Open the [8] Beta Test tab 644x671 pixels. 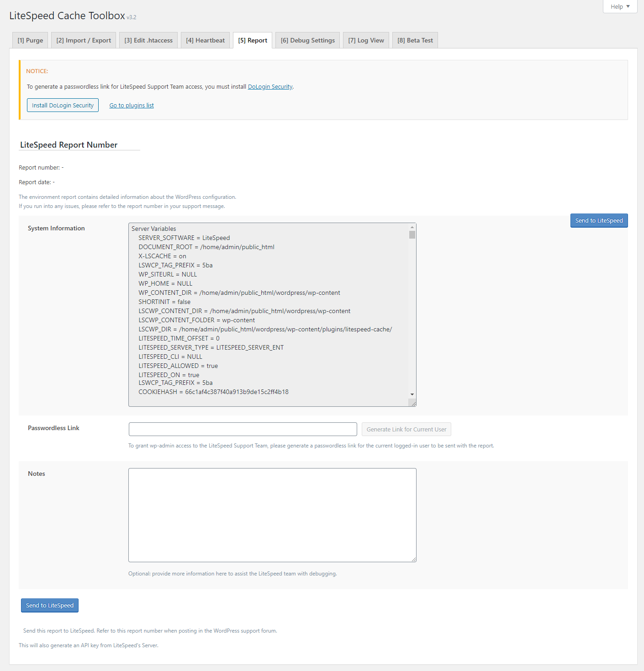(415, 40)
